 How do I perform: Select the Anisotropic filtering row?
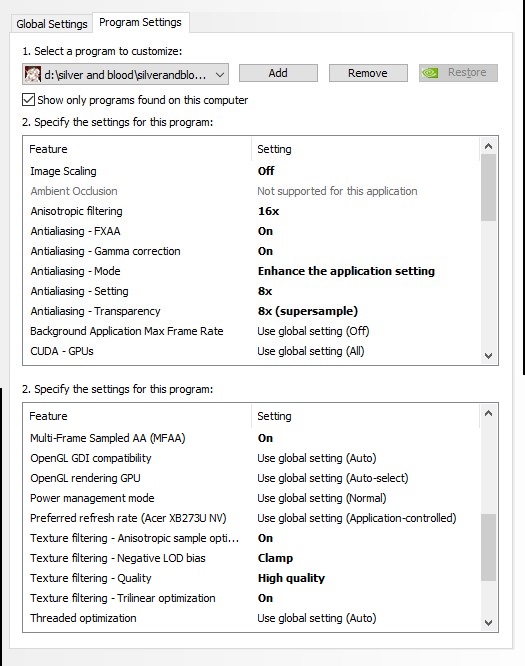pyautogui.click(x=252, y=211)
